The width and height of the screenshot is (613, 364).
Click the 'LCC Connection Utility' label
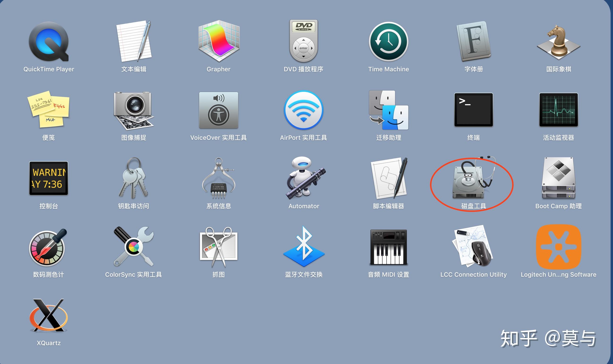tap(473, 275)
